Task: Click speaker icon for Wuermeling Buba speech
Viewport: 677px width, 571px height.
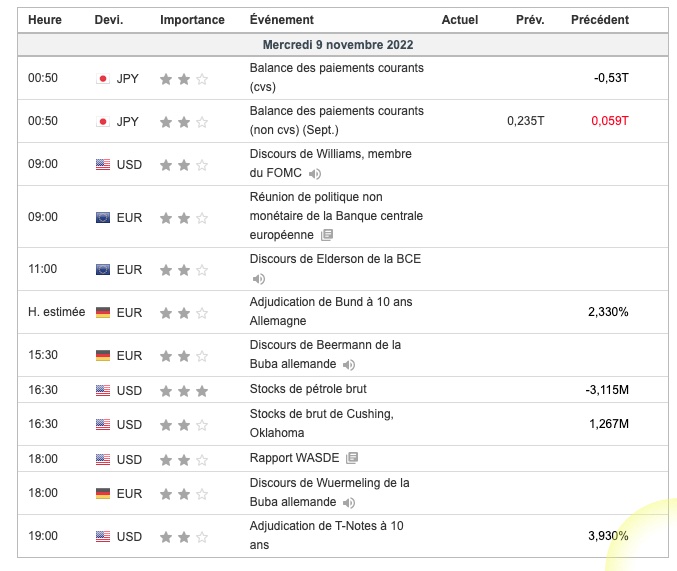Action: (349, 502)
